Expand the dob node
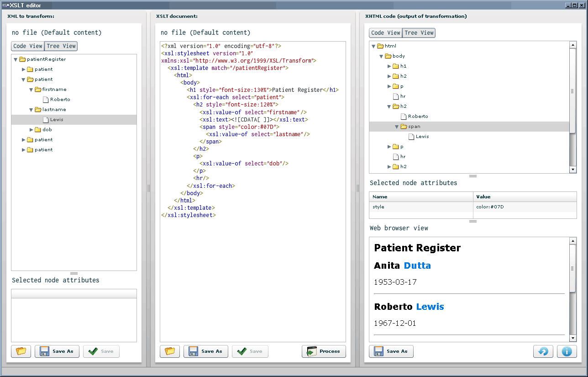Image resolution: width=588 pixels, height=377 pixels. (x=31, y=130)
